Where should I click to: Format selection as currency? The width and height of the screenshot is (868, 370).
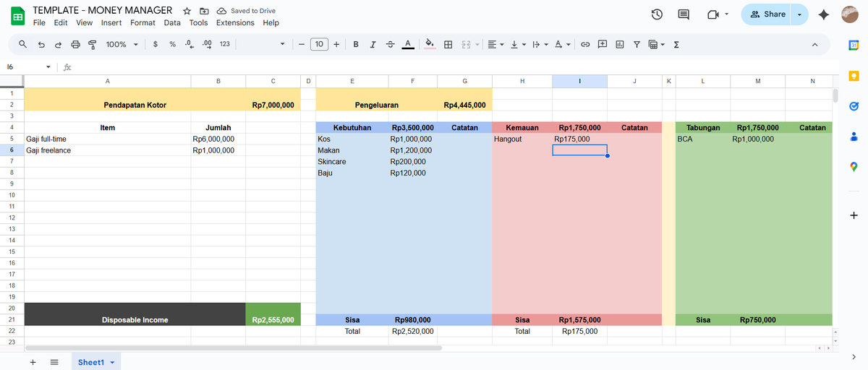tap(156, 44)
